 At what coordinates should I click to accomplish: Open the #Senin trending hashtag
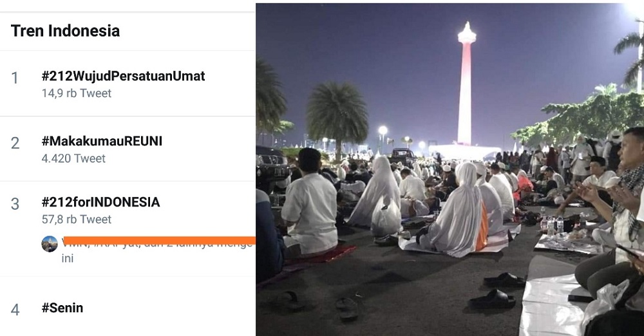tap(62, 308)
